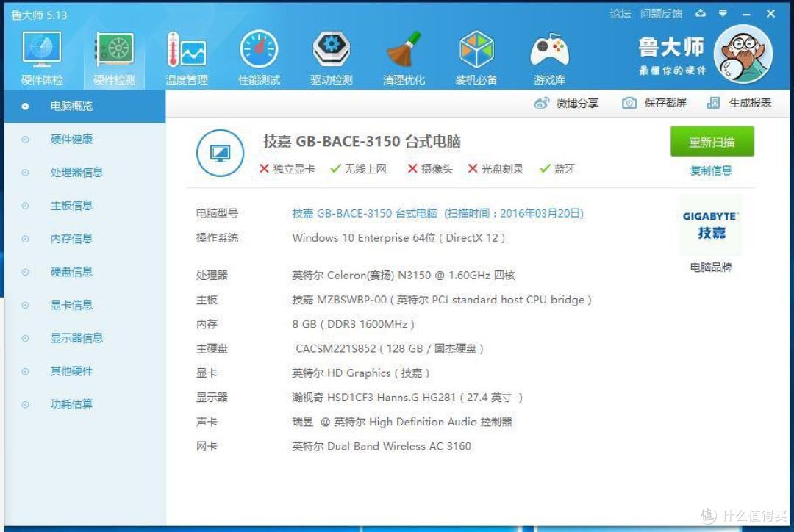
Task: Open 驱动检测 driver detection
Action: click(331, 58)
